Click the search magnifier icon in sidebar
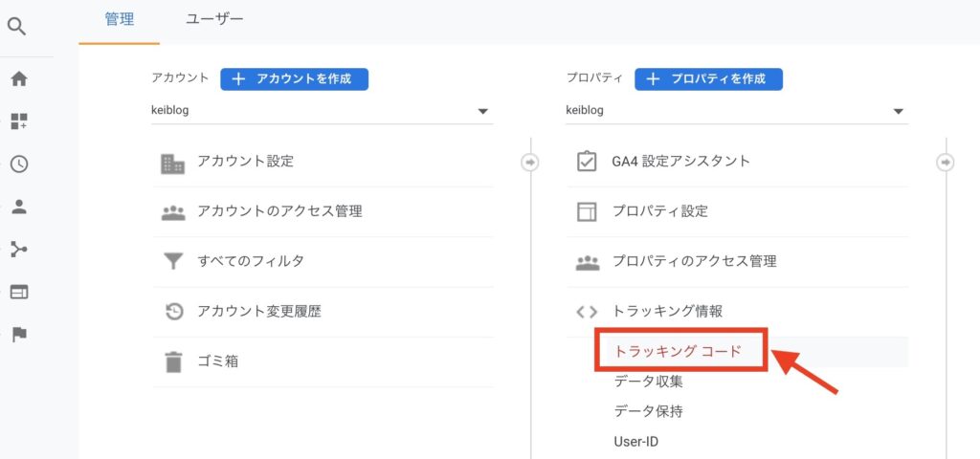 point(17,27)
